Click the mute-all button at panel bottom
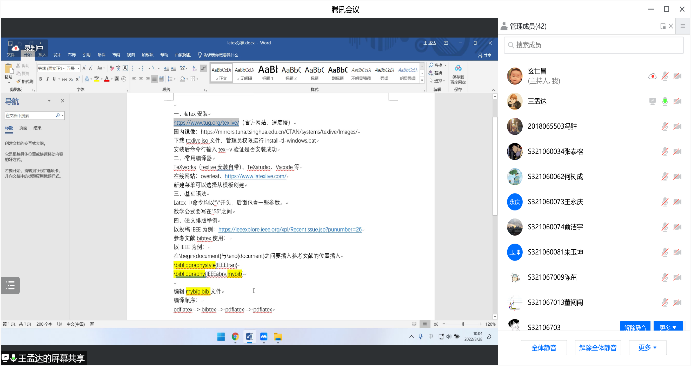 click(x=543, y=348)
